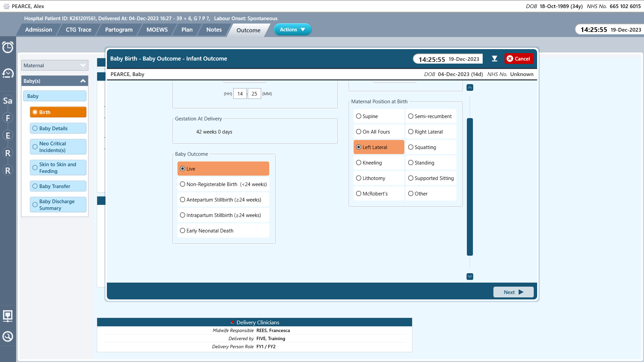Click the first R circle sidebar icon
644x362 pixels.
(8, 153)
